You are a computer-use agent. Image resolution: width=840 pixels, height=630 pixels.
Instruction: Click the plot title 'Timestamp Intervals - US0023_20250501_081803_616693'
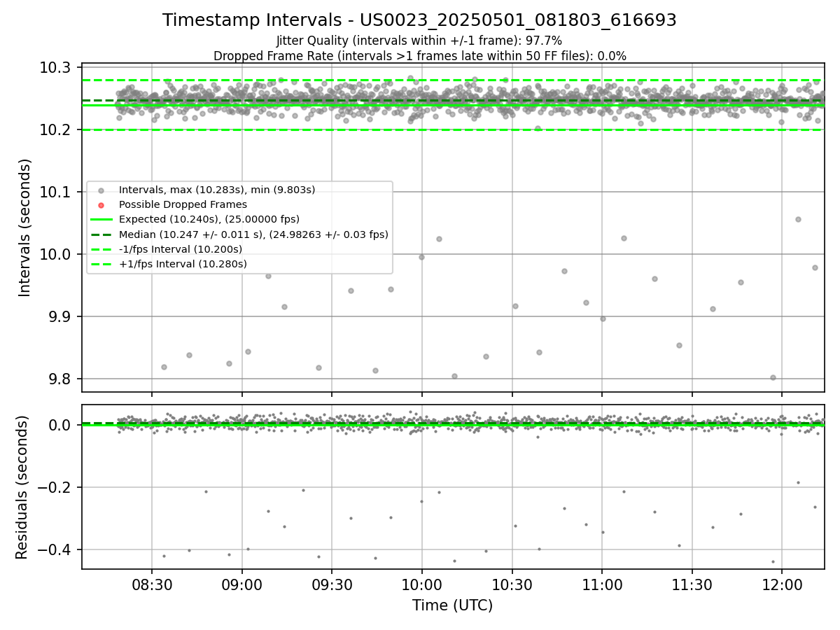pyautogui.click(x=419, y=20)
